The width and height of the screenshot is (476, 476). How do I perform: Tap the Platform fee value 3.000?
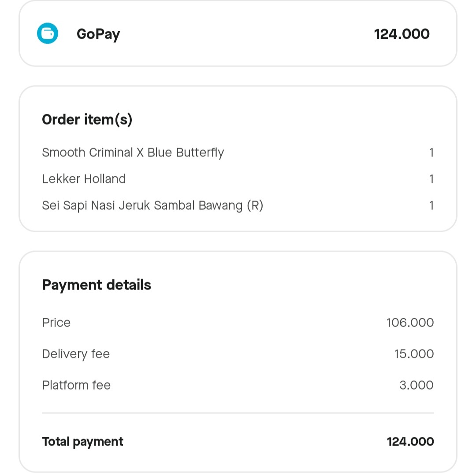point(416,385)
